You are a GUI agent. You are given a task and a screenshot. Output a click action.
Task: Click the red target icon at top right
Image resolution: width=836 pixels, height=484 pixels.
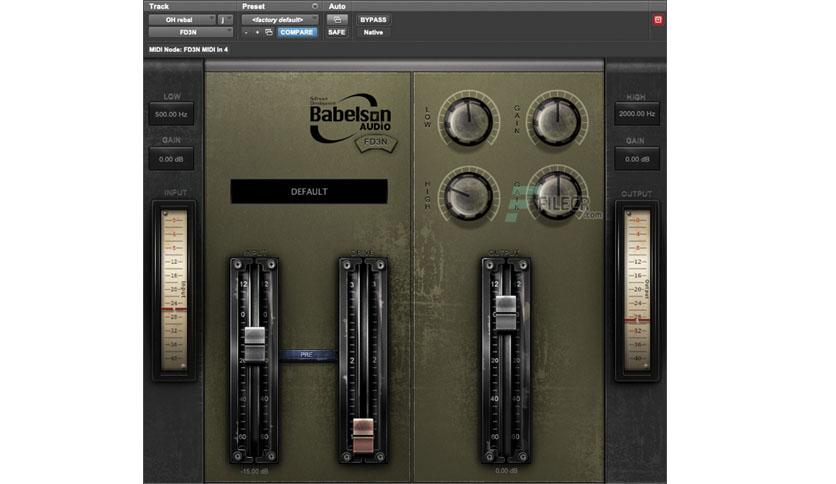(658, 20)
